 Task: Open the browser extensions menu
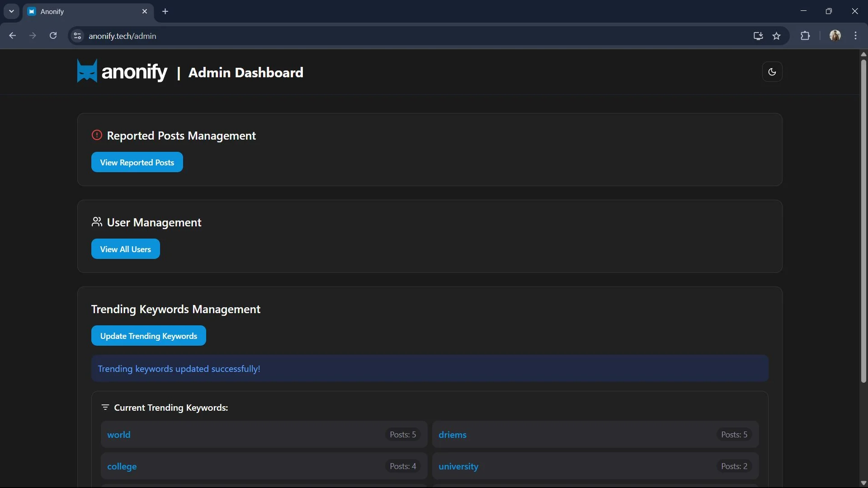(805, 36)
